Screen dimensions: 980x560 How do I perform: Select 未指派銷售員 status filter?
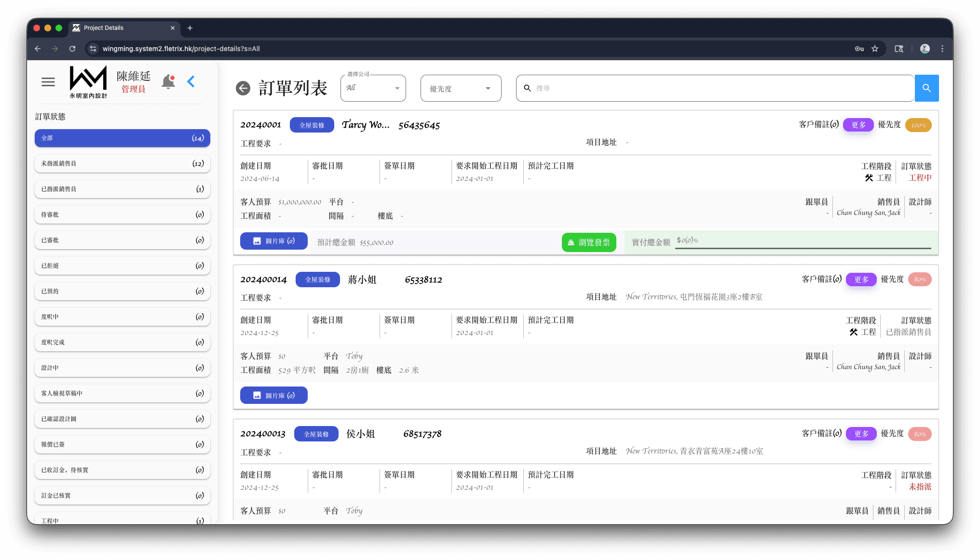tap(122, 163)
